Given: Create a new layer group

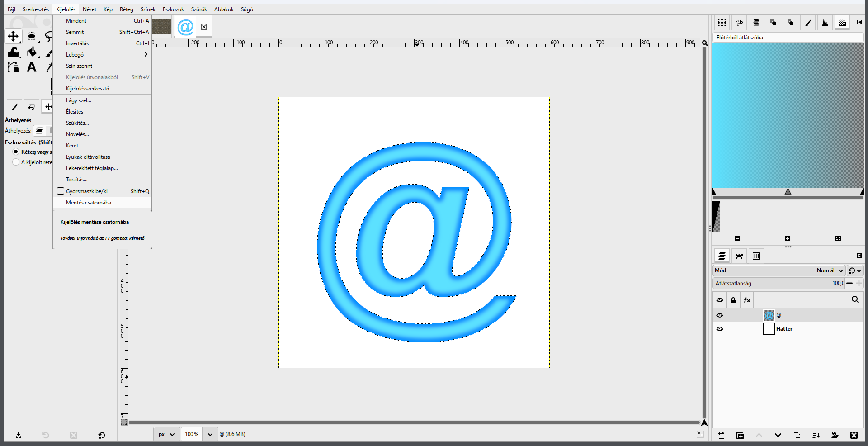Looking at the screenshot, I should tap(740, 435).
